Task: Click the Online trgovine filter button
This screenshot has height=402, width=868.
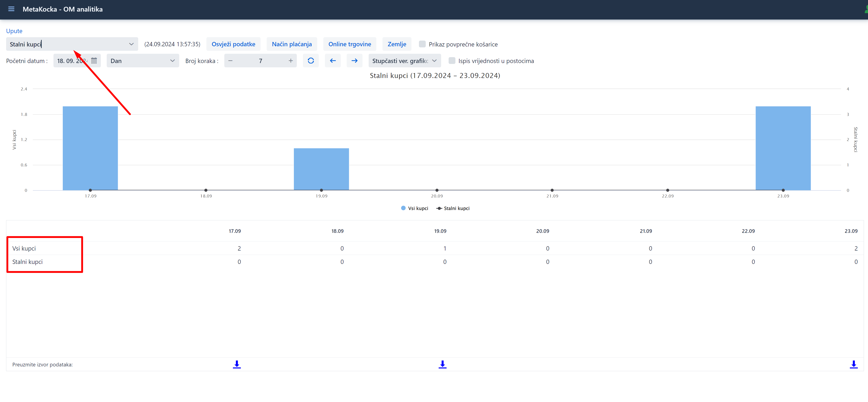Action: tap(349, 44)
